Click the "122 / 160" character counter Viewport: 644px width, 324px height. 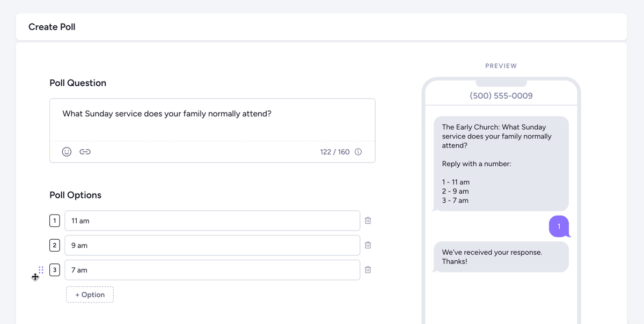pos(334,152)
